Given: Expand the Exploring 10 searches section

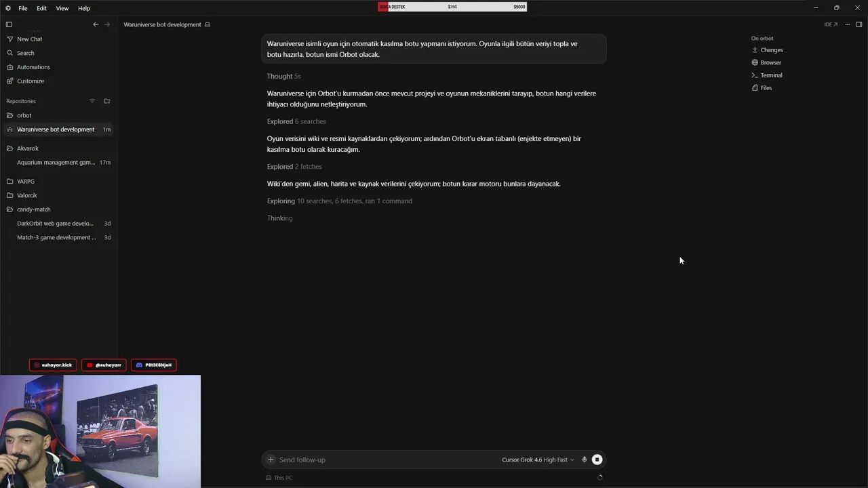Looking at the screenshot, I should coord(339,201).
